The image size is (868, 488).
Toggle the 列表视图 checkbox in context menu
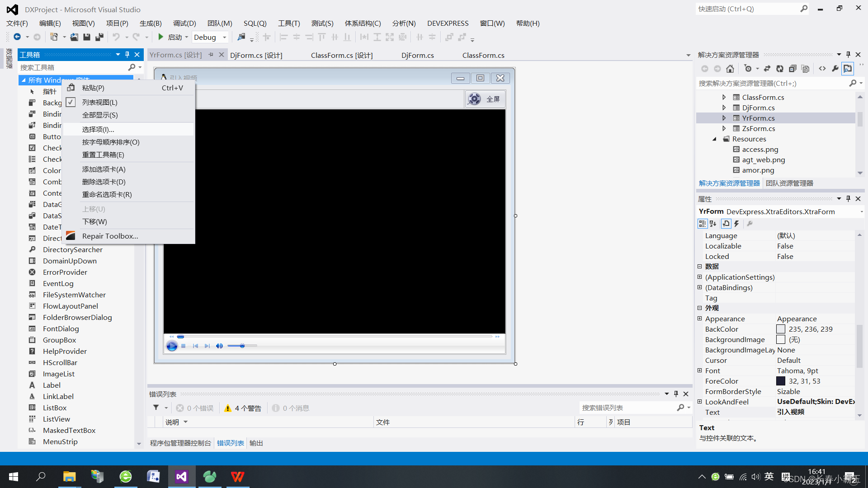[x=71, y=102]
